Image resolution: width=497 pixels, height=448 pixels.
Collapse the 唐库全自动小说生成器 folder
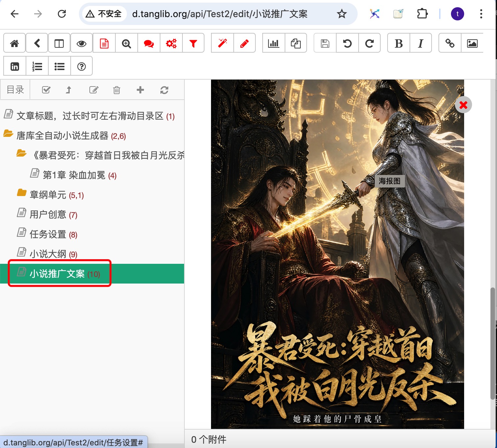[8, 134]
